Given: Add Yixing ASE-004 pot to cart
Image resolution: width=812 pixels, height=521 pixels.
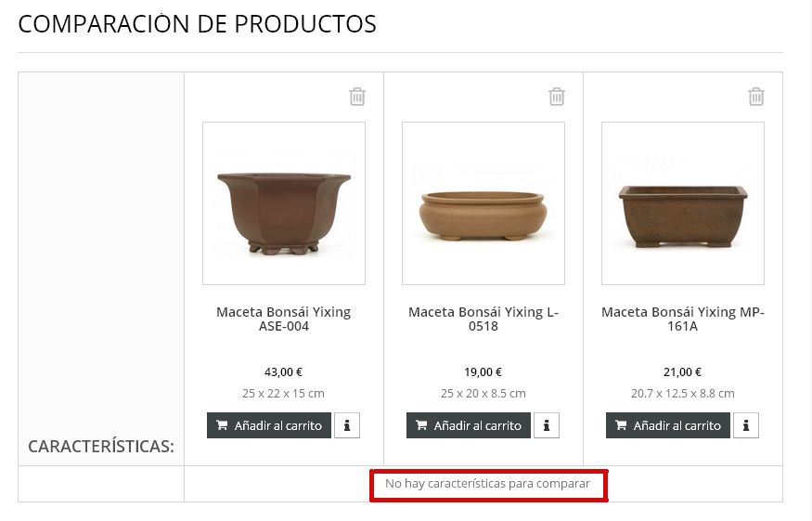Looking at the screenshot, I should tap(269, 425).
